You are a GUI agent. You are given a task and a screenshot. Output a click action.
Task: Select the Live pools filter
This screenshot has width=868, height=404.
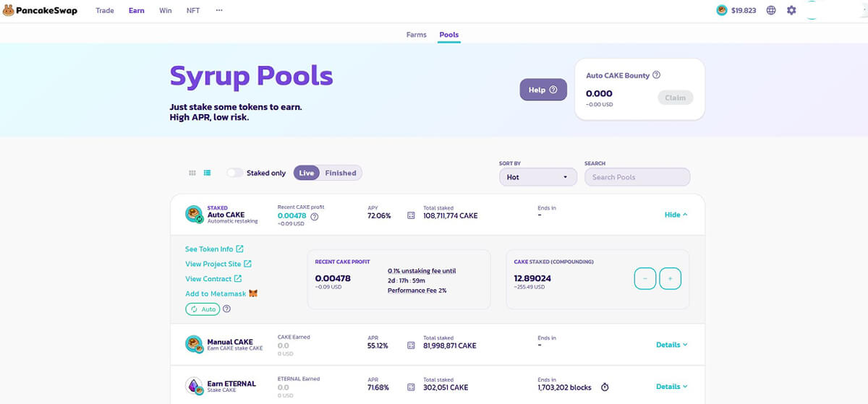307,173
